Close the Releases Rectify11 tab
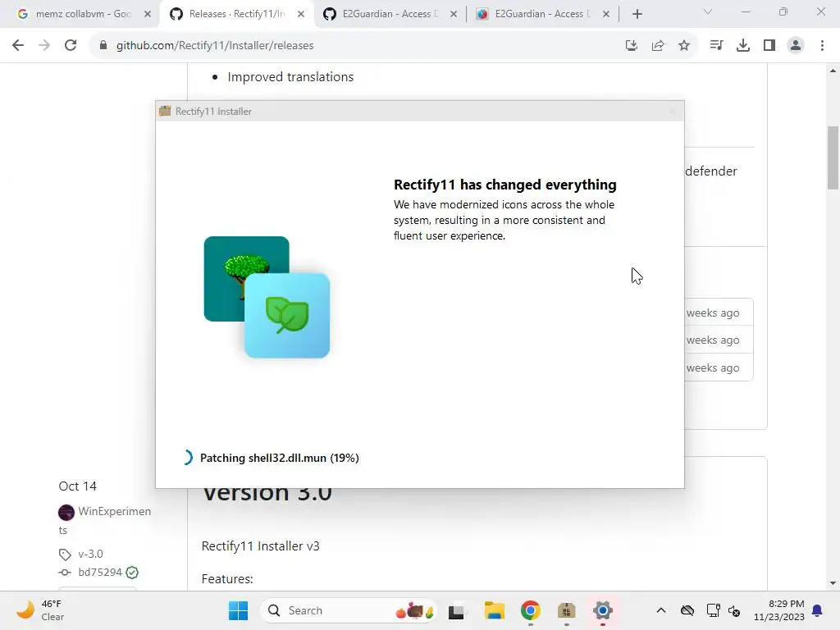The height and width of the screenshot is (630, 840). tap(301, 15)
